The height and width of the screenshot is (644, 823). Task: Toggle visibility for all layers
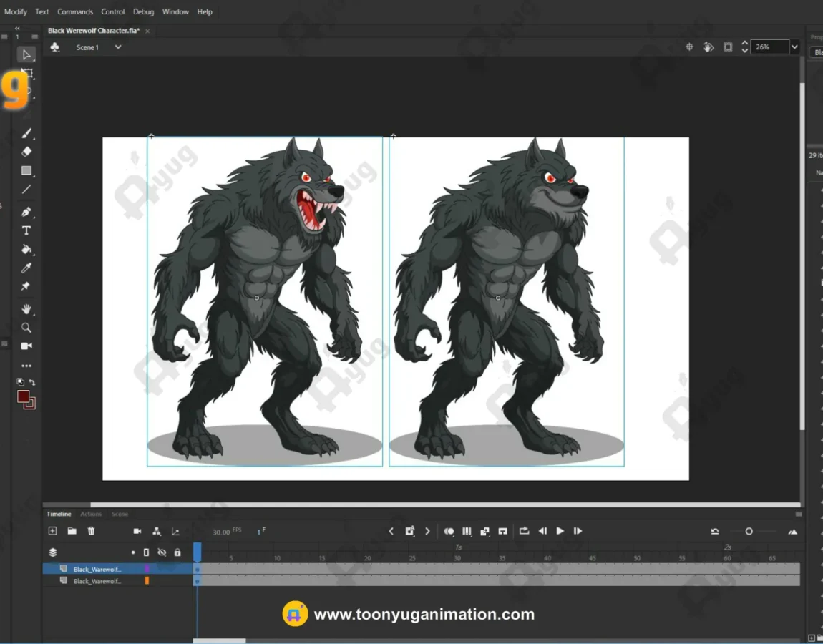162,552
